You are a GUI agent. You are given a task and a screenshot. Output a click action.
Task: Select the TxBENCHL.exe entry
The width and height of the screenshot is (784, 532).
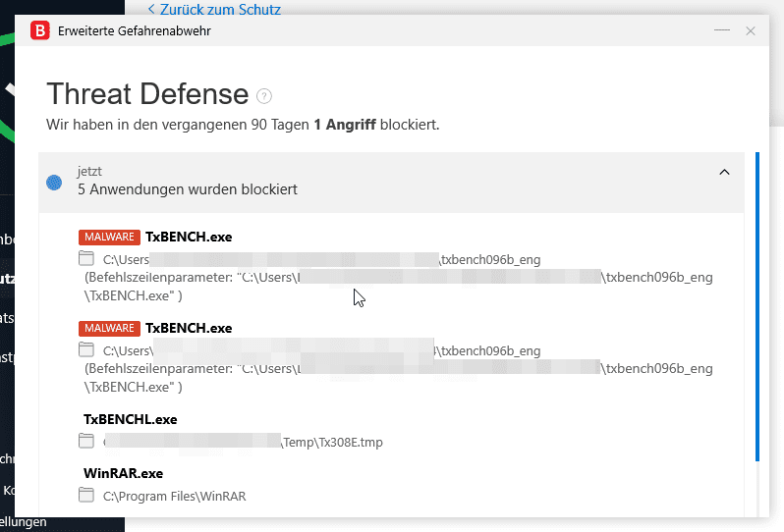coord(130,419)
